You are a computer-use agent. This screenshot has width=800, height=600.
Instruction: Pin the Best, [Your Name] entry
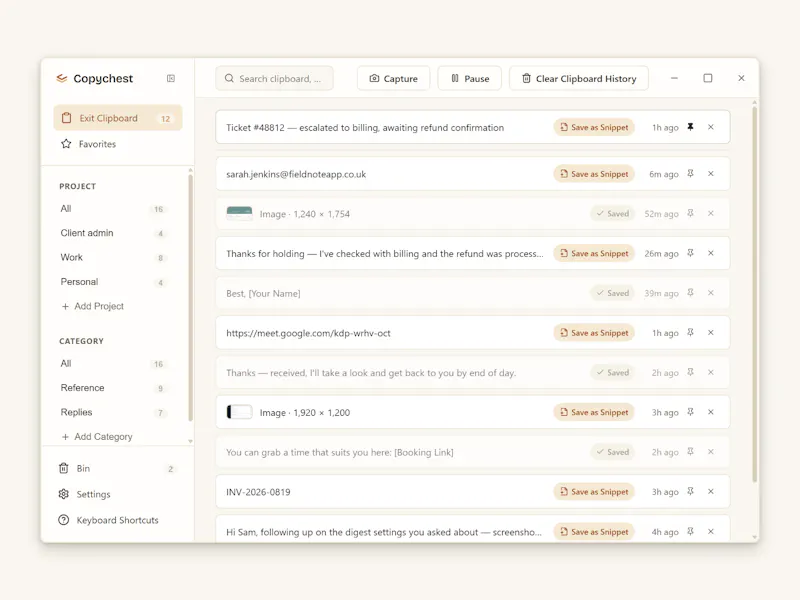[690, 293]
